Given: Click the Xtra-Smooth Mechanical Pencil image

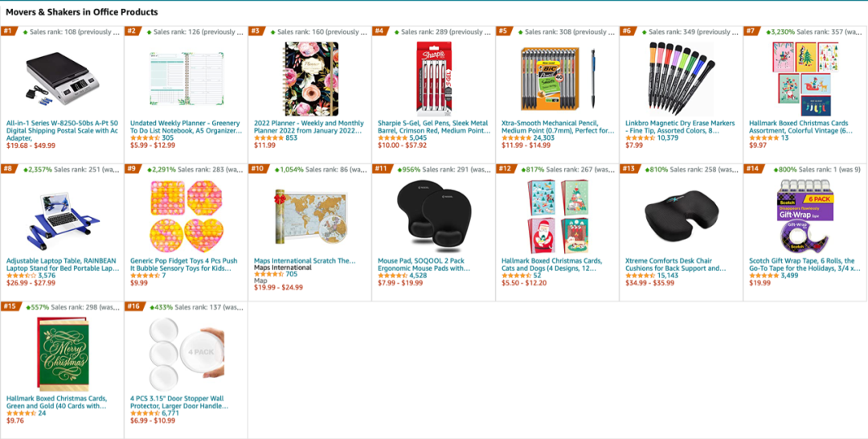Looking at the screenshot, I should coord(557,76).
